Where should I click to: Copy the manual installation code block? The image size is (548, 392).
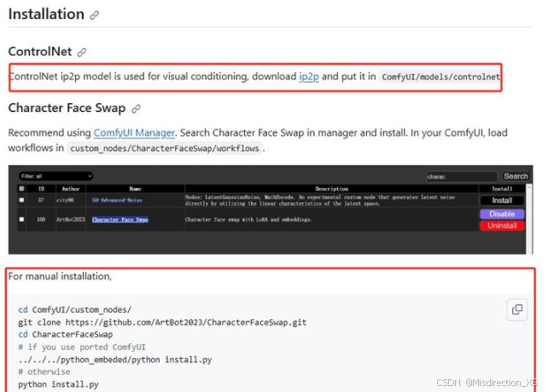click(x=517, y=309)
